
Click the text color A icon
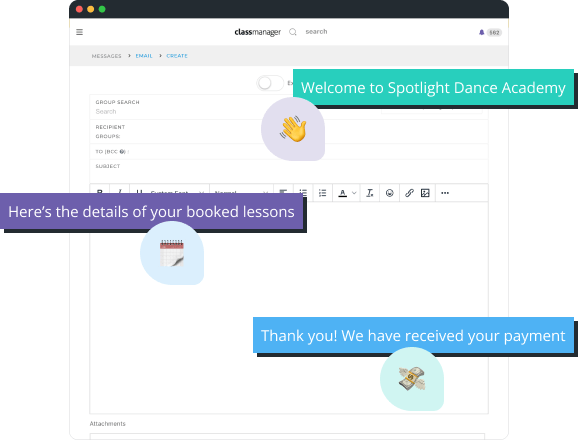(x=342, y=193)
